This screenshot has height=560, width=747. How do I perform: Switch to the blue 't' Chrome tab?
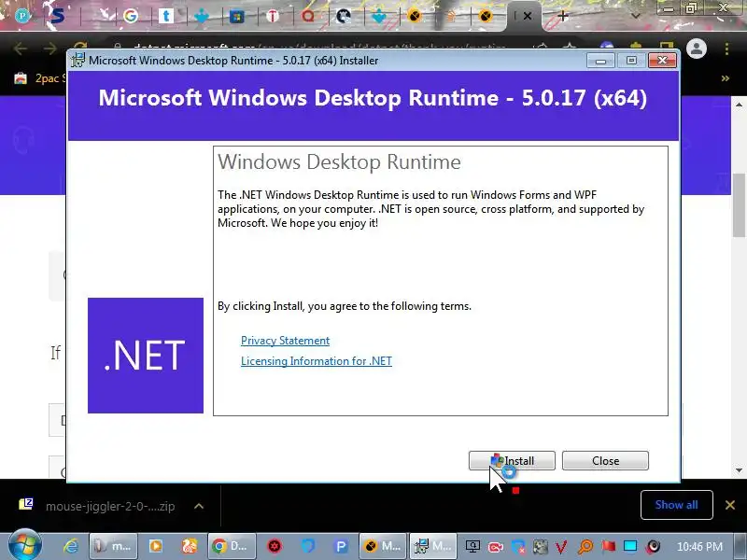tap(166, 16)
